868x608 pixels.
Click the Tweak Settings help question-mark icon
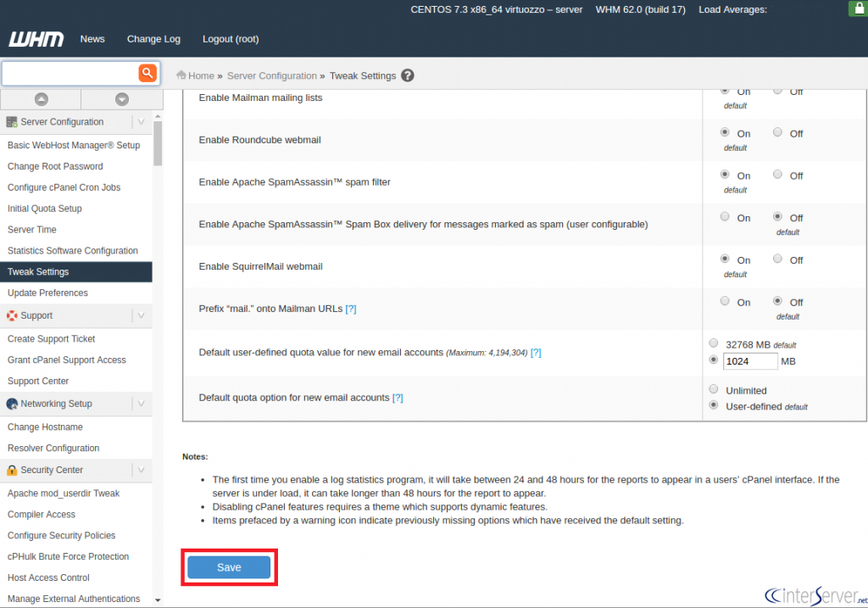pos(408,75)
